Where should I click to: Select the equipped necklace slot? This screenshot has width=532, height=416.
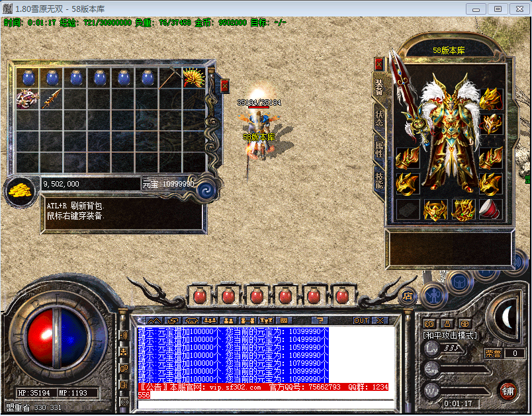click(491, 124)
